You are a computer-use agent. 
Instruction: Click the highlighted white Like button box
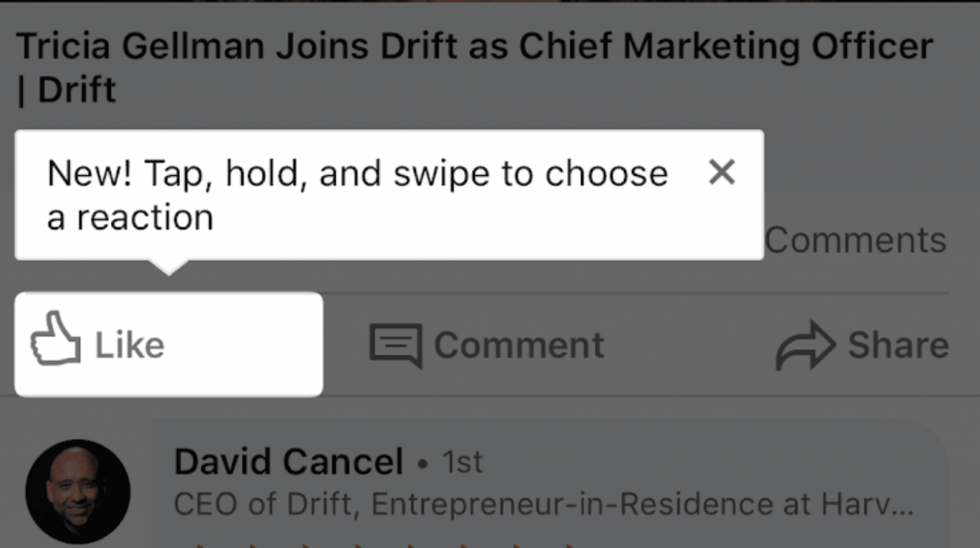[168, 344]
